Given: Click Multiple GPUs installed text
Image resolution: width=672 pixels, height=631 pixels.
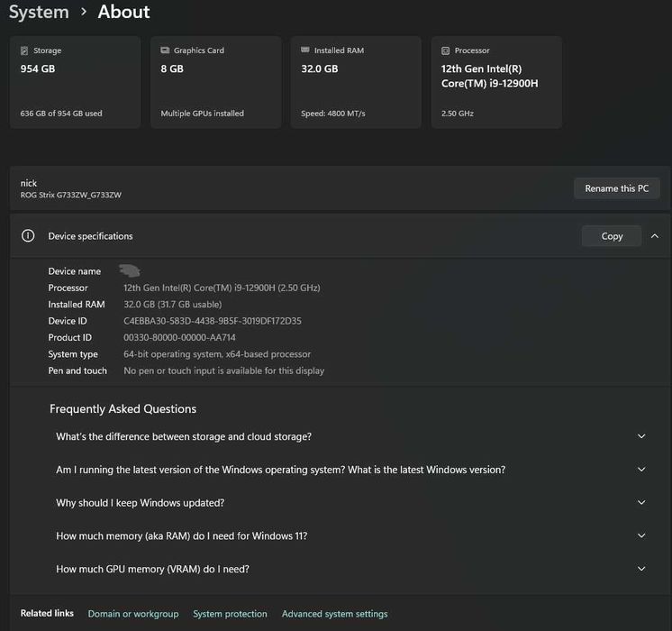Looking at the screenshot, I should (x=203, y=114).
